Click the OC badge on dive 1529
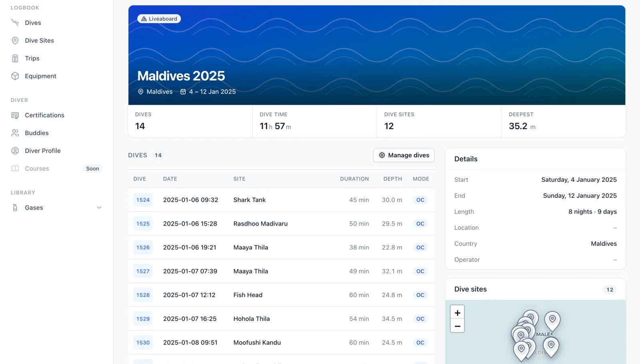This screenshot has height=364, width=640. tap(420, 319)
